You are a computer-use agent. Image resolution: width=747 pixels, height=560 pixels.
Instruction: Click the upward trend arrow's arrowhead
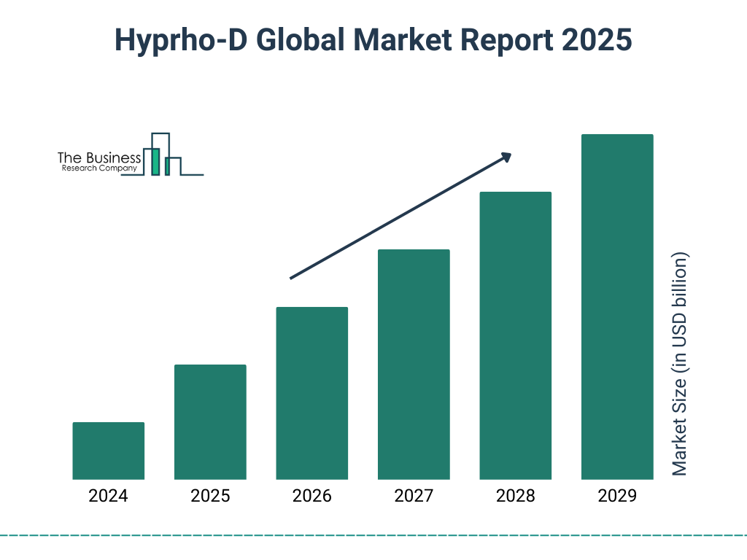(x=506, y=156)
